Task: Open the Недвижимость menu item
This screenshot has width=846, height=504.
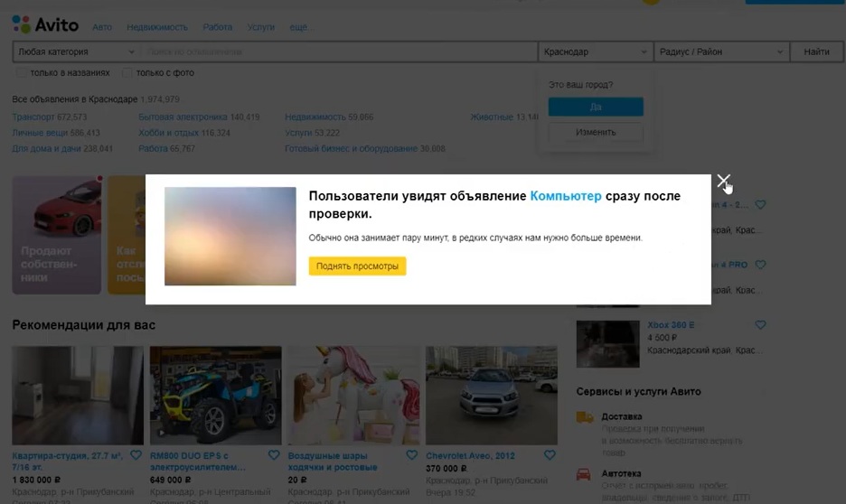Action: 157,27
